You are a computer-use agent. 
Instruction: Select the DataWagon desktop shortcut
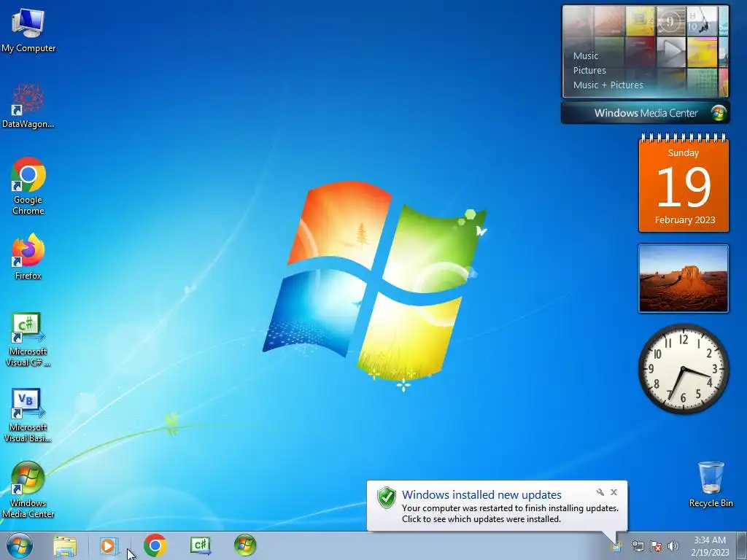(x=28, y=106)
